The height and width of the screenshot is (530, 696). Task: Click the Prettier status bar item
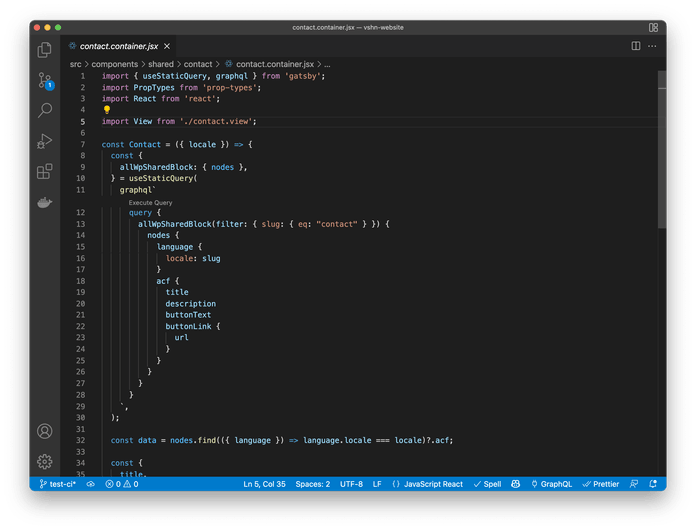pyautogui.click(x=601, y=484)
